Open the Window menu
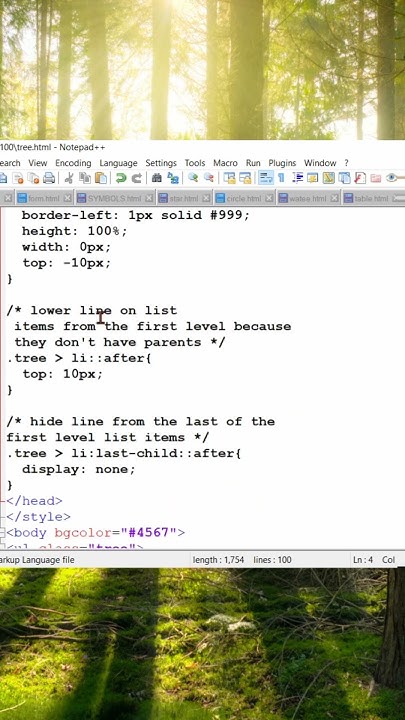 pos(320,163)
